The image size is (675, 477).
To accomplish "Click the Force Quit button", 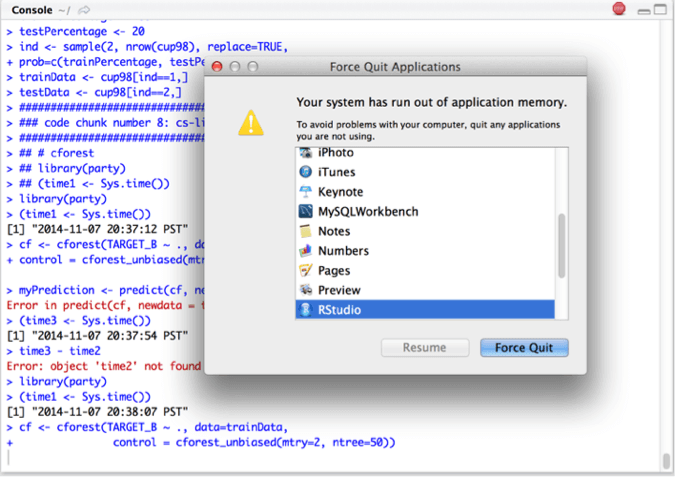I will tap(524, 348).
